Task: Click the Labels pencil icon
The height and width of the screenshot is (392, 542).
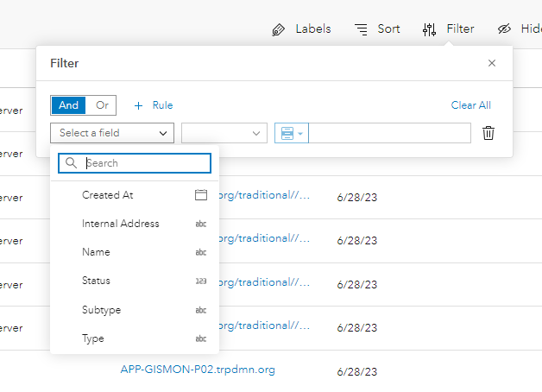Action: click(278, 29)
